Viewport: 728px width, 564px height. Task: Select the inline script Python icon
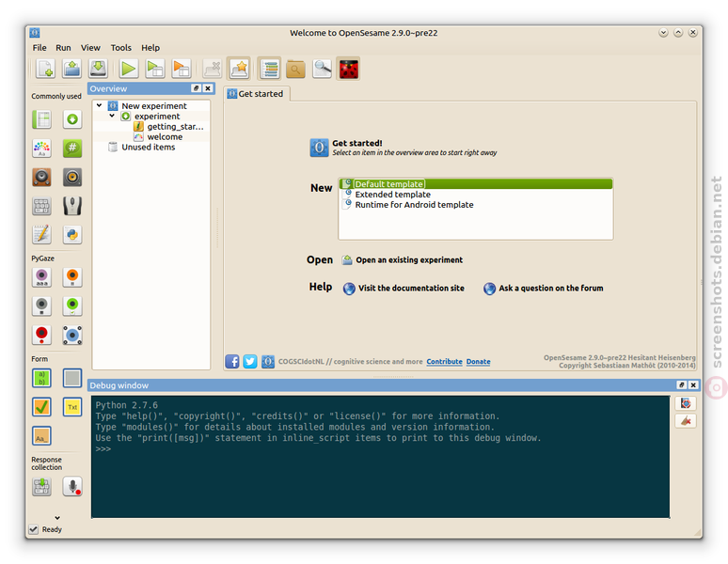pos(72,234)
